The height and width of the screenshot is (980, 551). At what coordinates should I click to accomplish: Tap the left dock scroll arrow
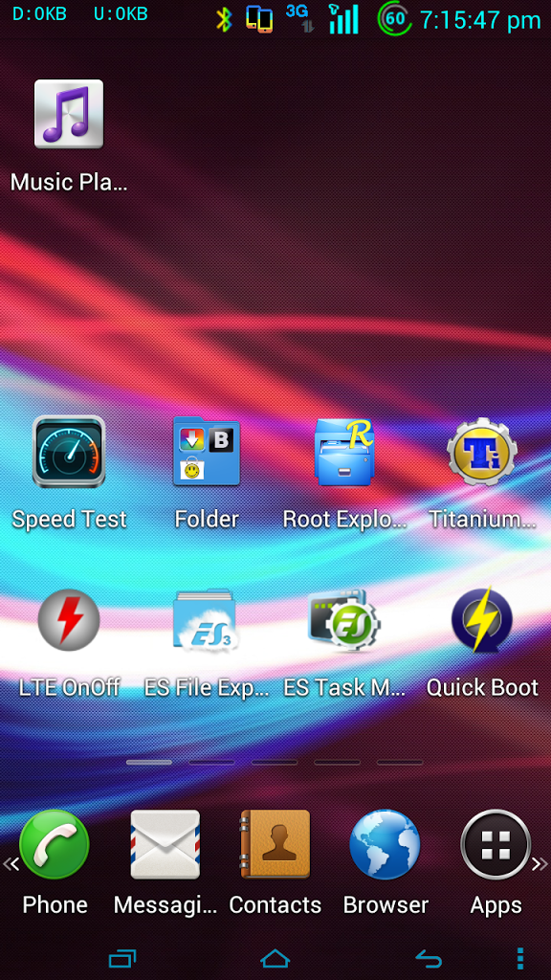10,864
